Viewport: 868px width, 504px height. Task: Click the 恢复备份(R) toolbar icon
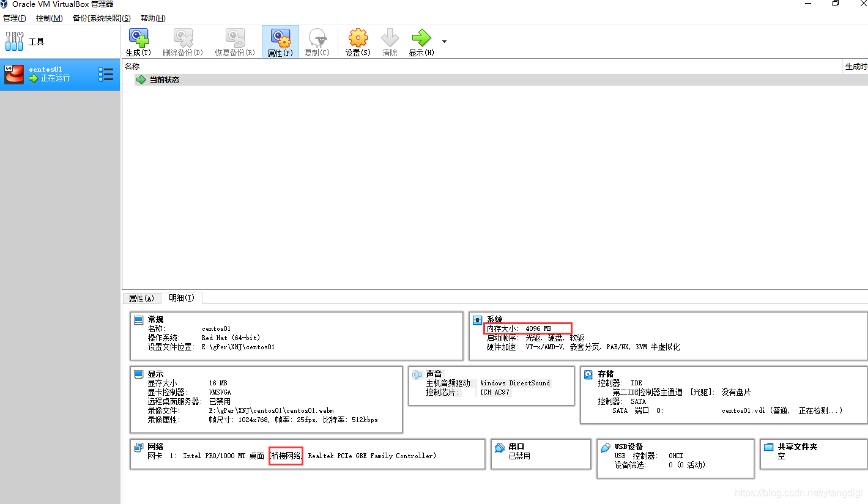tap(235, 38)
